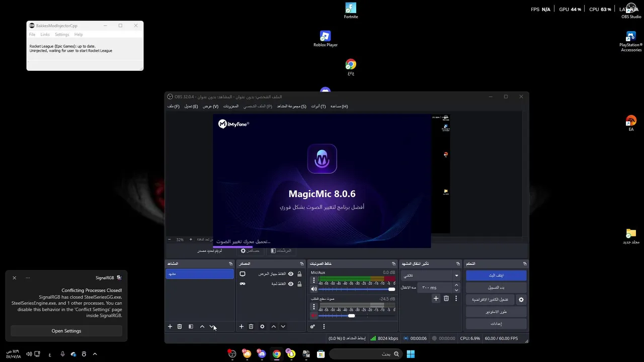Open transition properties three-dot menu

[x=456, y=298]
